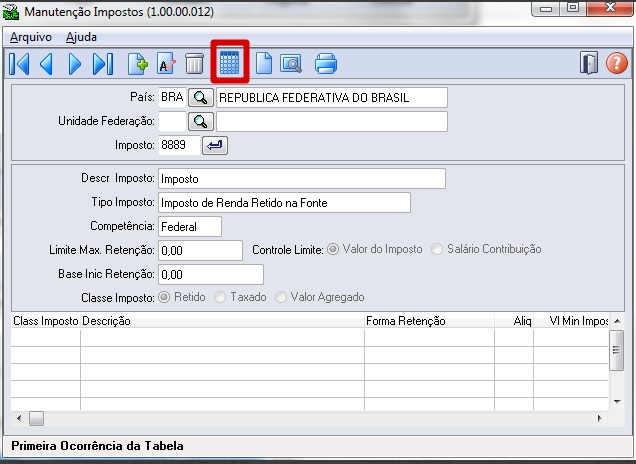Click vertical scrollbar down arrow
636x464 pixels.
point(617,402)
